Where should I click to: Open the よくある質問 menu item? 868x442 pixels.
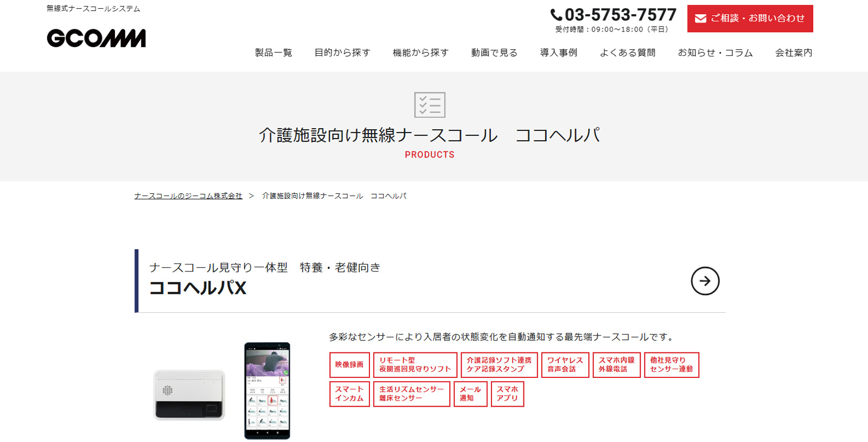(628, 53)
